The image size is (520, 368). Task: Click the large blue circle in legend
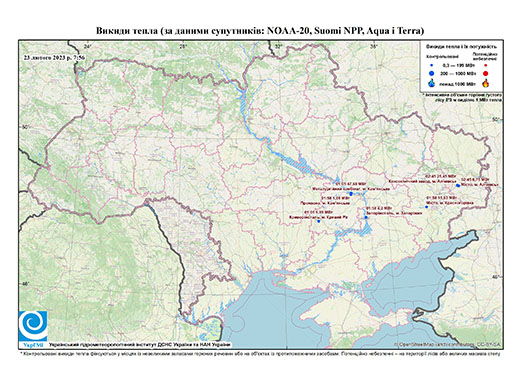tap(432, 73)
